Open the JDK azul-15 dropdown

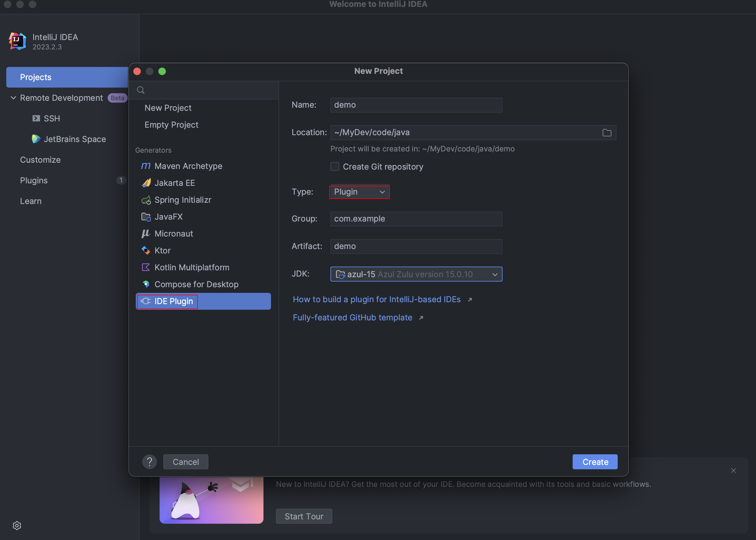pyautogui.click(x=416, y=274)
